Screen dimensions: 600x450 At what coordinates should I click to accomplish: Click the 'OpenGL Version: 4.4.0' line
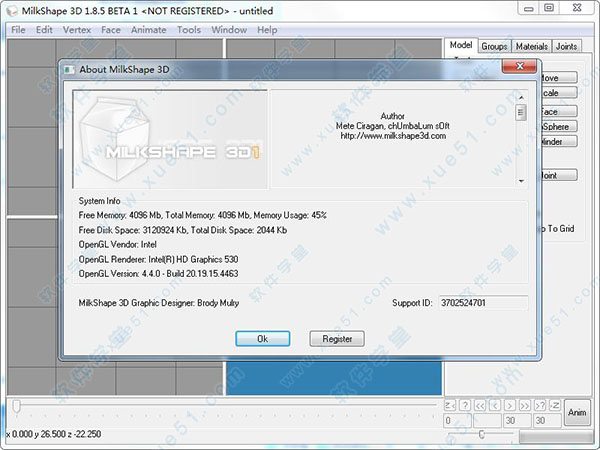click(158, 274)
